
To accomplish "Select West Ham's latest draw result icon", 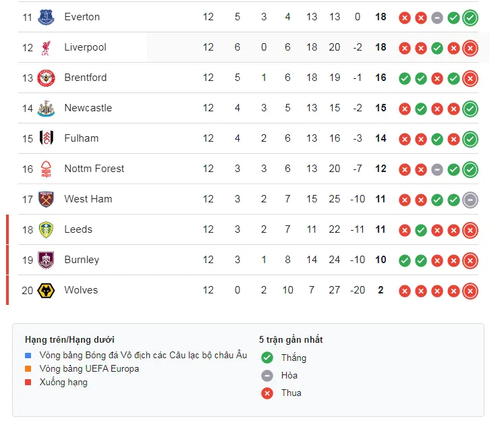I will coord(470,200).
